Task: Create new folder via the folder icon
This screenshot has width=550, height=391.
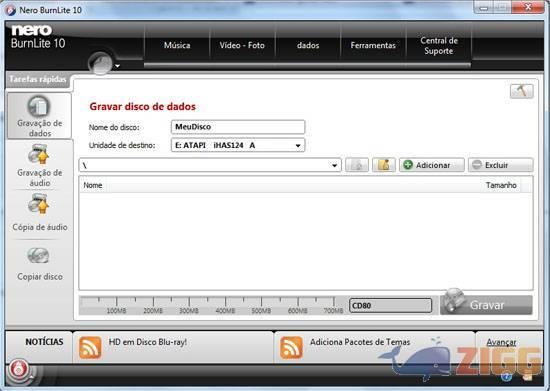Action: coord(384,165)
